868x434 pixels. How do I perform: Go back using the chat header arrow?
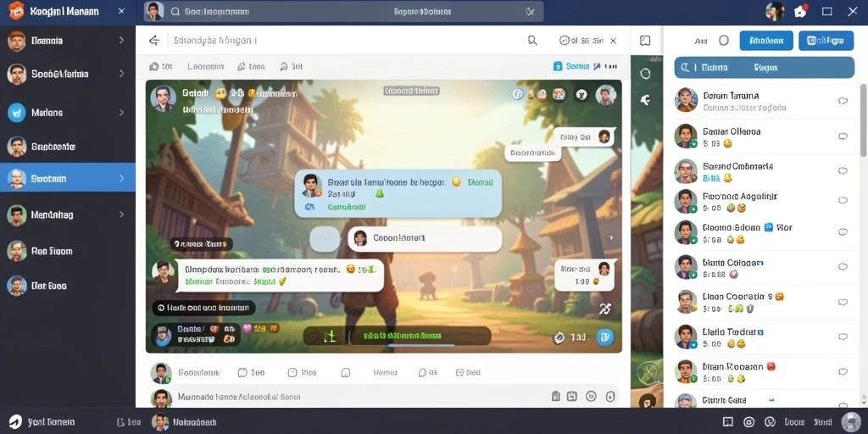coord(154,41)
